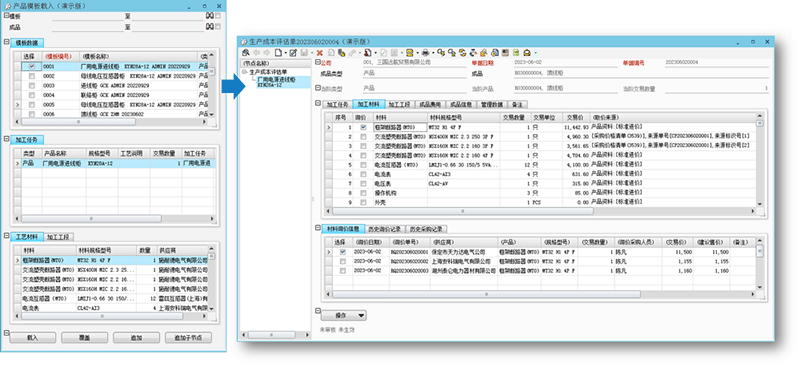Select the 厂用电源进线柜 tree node

tap(283, 82)
